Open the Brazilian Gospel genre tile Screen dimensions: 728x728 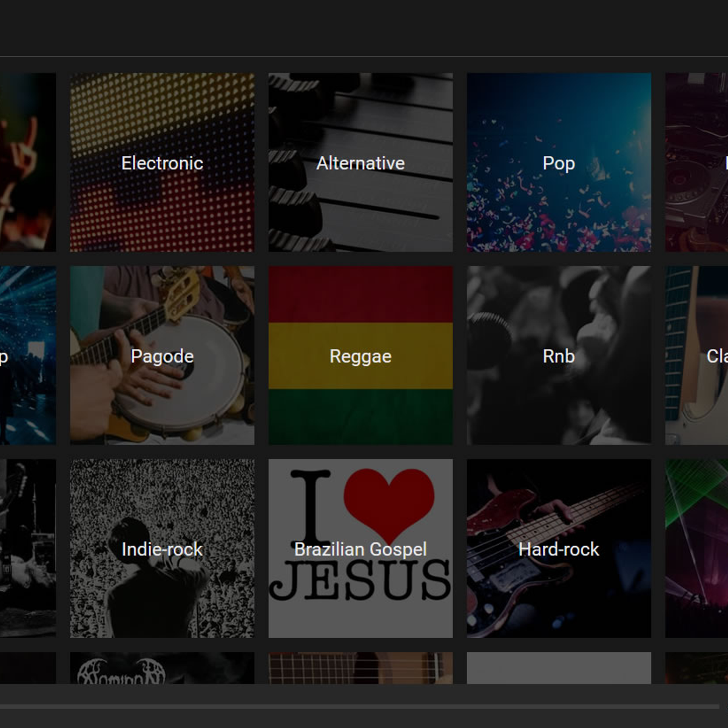pos(360,548)
